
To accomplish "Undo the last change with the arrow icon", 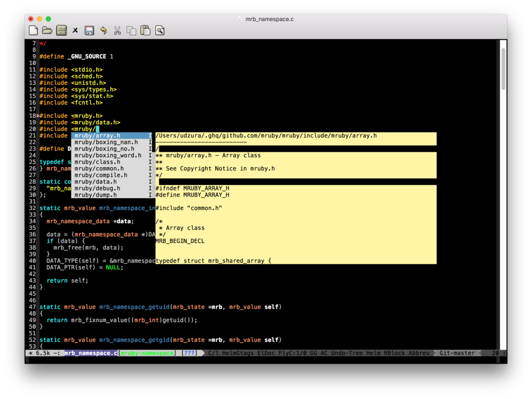I will pos(103,31).
